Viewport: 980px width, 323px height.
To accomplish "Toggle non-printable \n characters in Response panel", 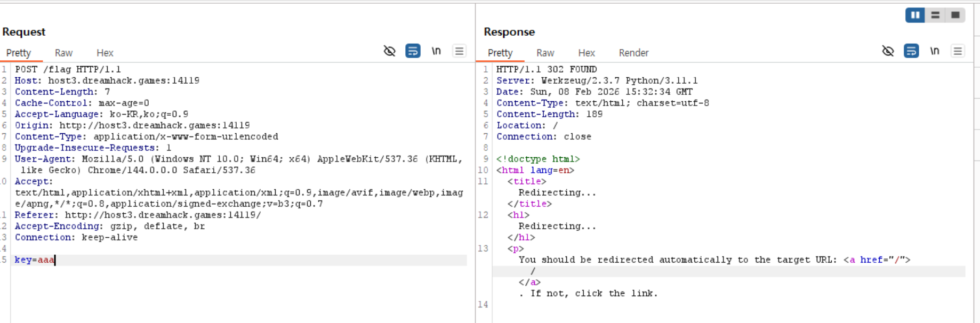I will 935,51.
